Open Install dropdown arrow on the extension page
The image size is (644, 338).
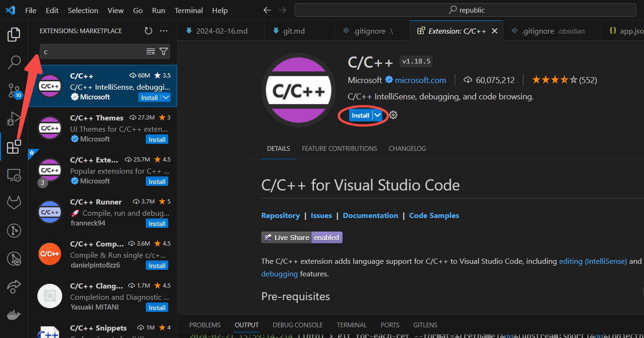point(378,115)
